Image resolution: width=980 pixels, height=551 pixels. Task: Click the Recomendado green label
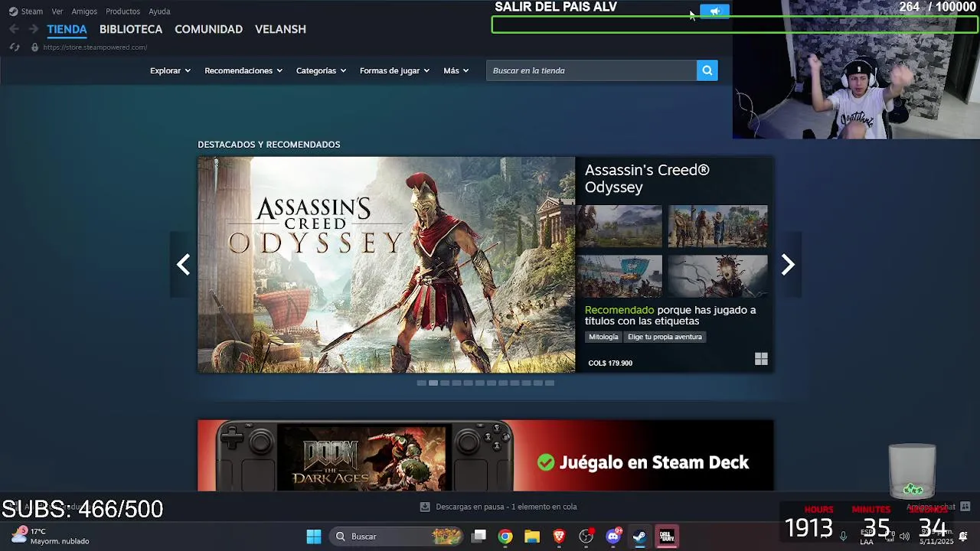tap(619, 310)
